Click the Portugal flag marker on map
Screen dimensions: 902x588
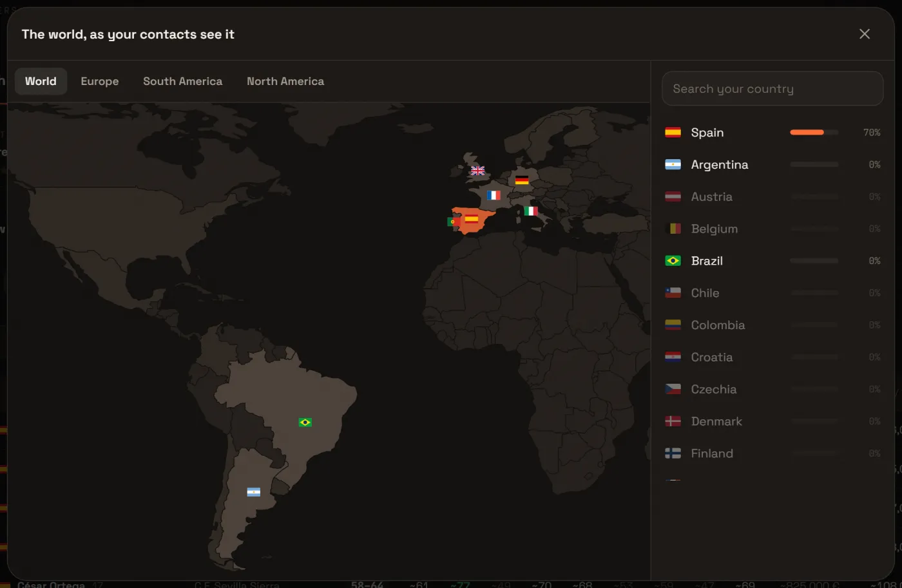tap(452, 222)
